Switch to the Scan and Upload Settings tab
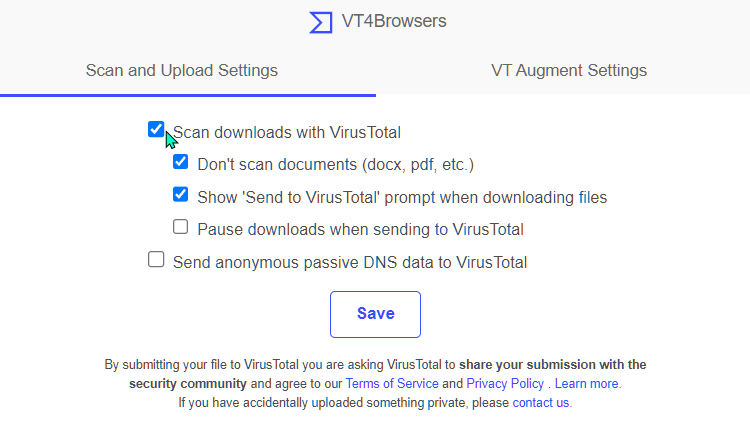750x425 pixels. click(182, 70)
